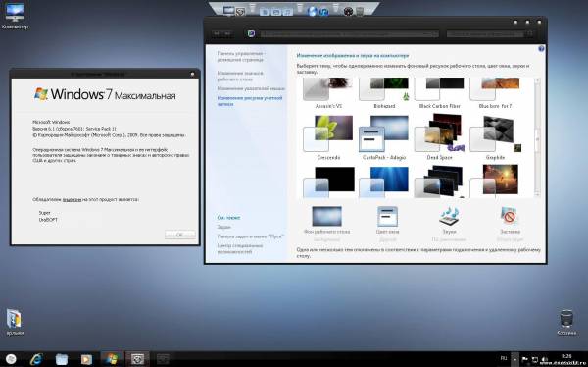Select the Biohazard theme
The image size is (588, 367).
point(384,93)
